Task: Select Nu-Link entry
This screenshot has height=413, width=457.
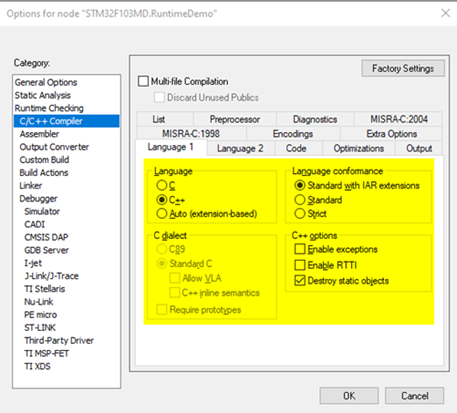Action: (x=66, y=302)
